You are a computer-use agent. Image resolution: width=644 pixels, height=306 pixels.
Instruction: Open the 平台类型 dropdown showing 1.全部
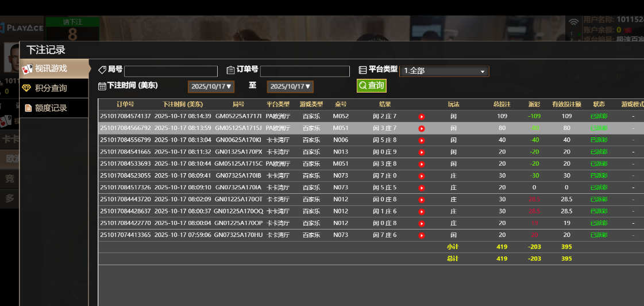(444, 71)
